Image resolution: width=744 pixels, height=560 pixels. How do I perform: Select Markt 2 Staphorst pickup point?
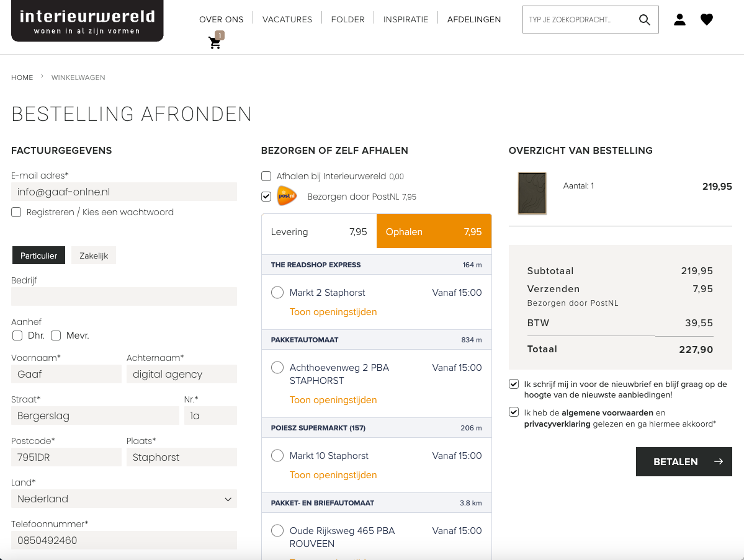pos(277,292)
